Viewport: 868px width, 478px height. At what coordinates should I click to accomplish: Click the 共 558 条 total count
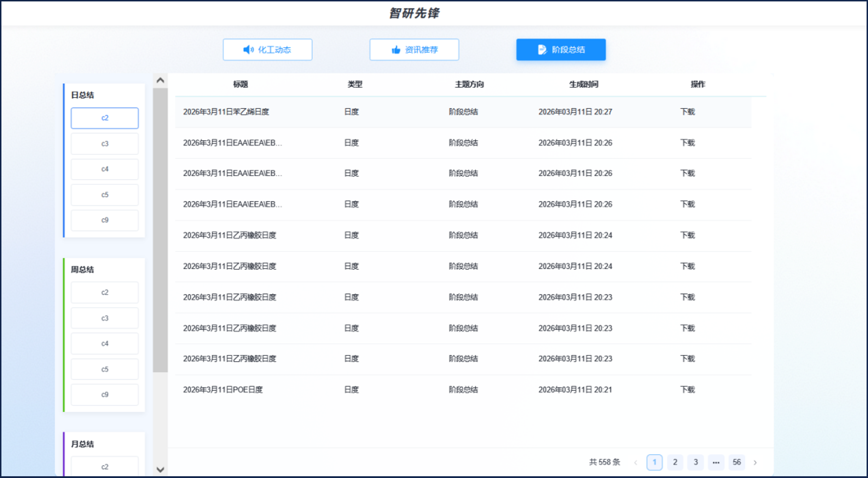click(x=604, y=462)
